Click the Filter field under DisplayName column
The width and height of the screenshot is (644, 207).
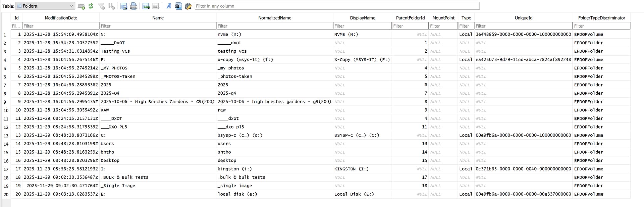point(362,26)
